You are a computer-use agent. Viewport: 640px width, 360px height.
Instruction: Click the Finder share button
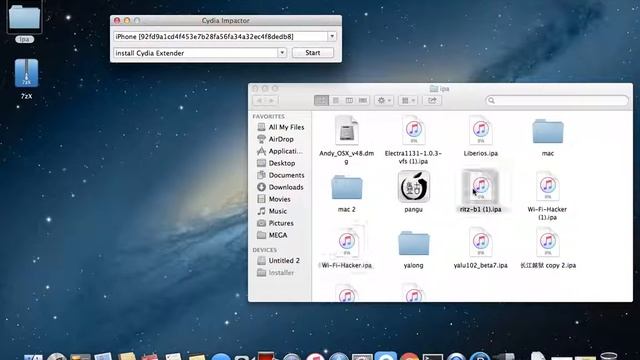click(x=432, y=100)
